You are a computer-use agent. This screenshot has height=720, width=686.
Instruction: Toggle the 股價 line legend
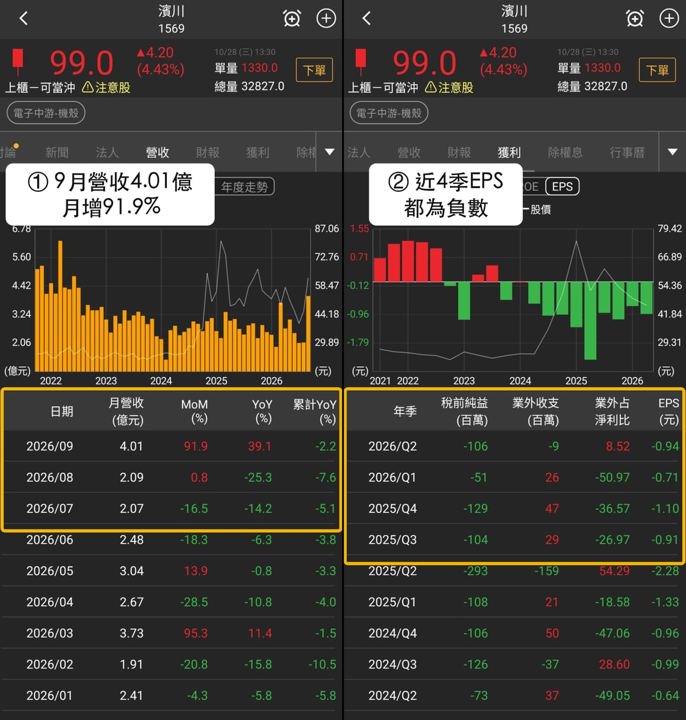(537, 210)
